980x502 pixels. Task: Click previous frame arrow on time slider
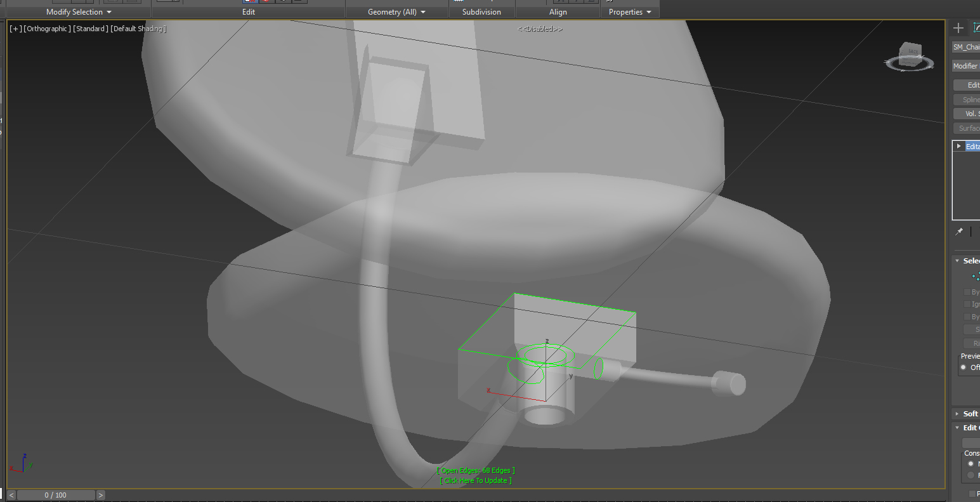coord(11,495)
